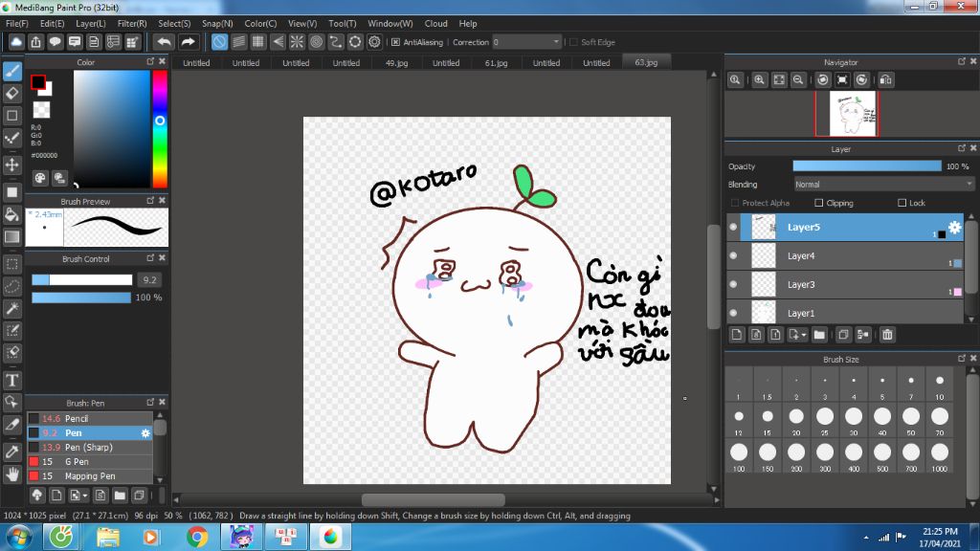Delete layer with trash icon

point(887,335)
